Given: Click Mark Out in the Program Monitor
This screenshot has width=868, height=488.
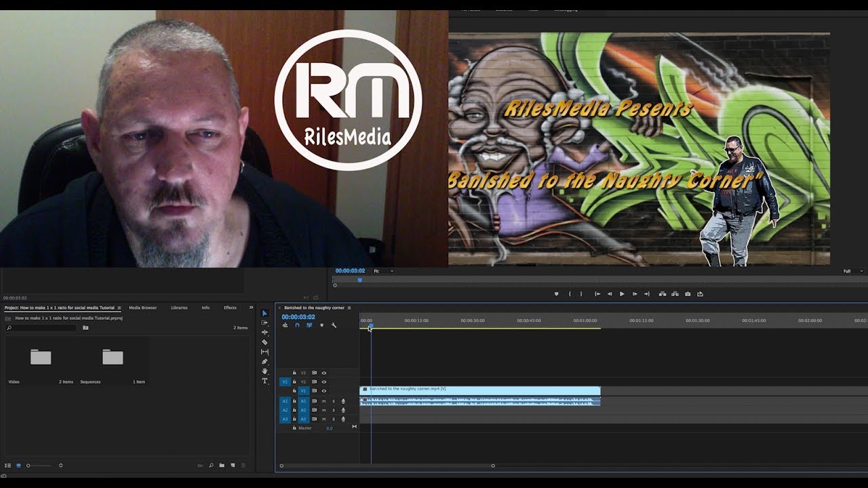Looking at the screenshot, I should pos(581,294).
